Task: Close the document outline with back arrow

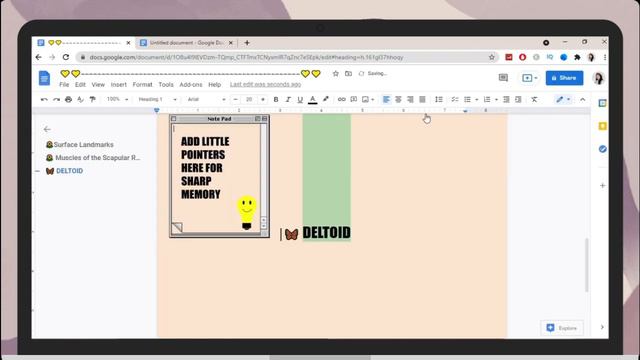Action: (47, 129)
